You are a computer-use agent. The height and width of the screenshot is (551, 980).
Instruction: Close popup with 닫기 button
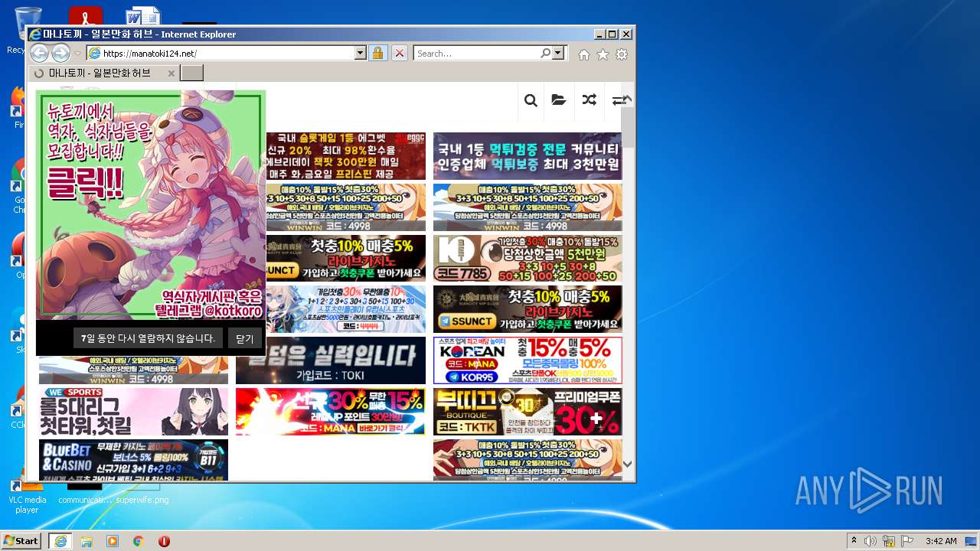pos(245,338)
